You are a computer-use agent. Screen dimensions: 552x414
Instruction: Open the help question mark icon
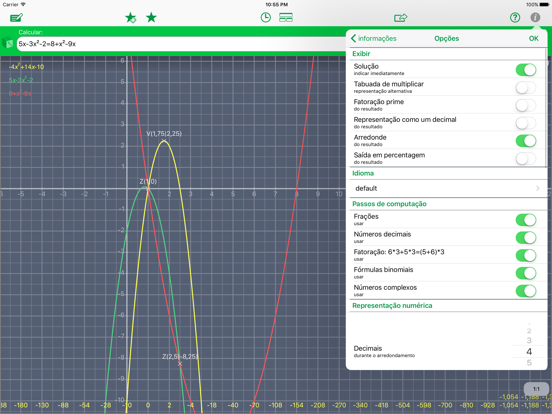(x=515, y=17)
